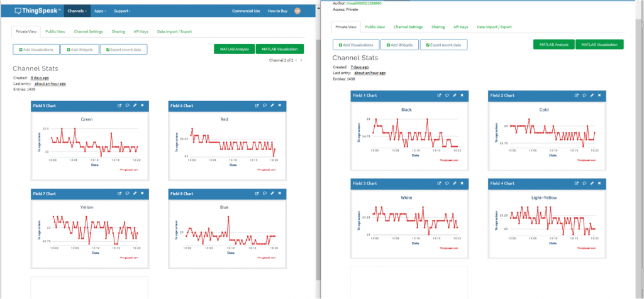Switch to Channel Settings tab in right window
The width and height of the screenshot is (644, 299).
pos(408,26)
